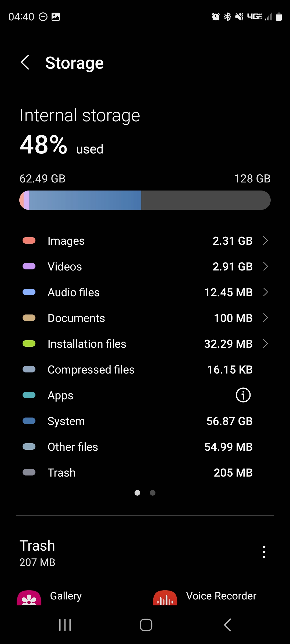Tap the Apps info icon
This screenshot has width=290, height=644.
point(243,395)
